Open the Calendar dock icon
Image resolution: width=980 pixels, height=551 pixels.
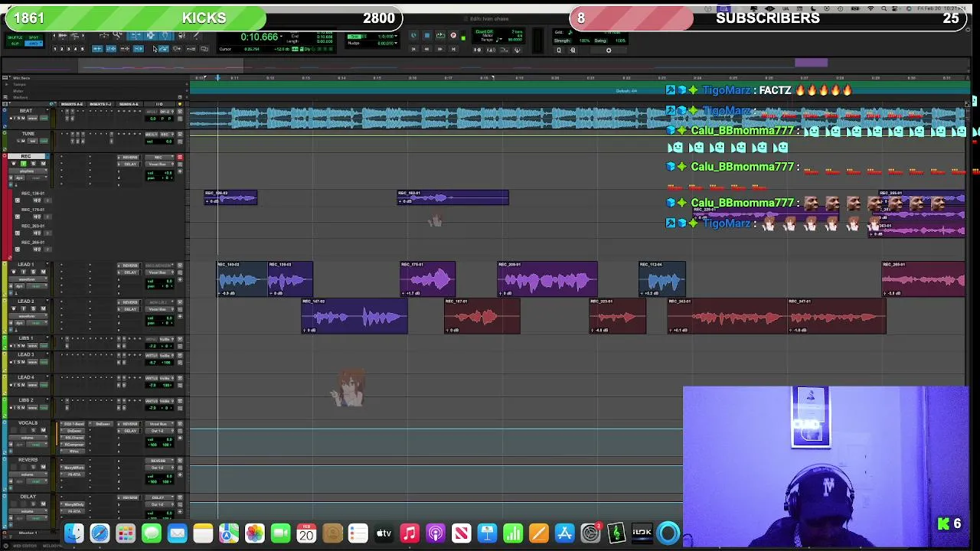[306, 533]
